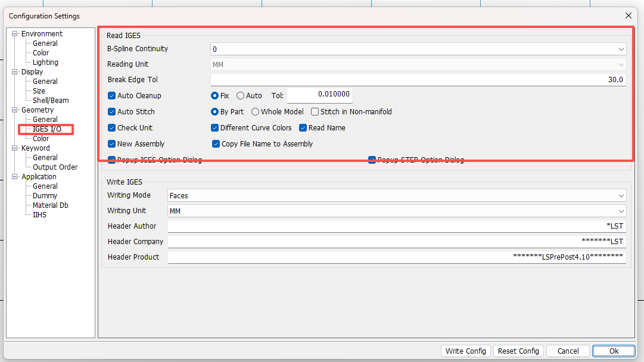
Task: Select the Size item under Display
Action: point(39,91)
